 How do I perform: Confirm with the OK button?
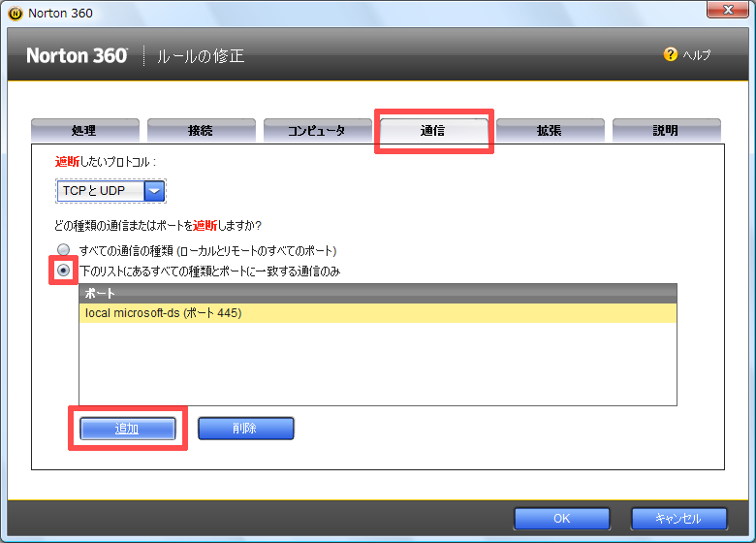561,518
